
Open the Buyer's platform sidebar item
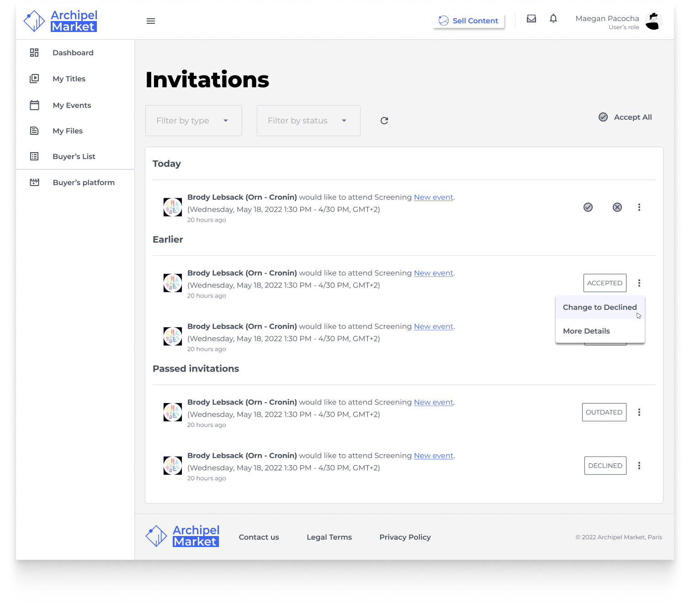pyautogui.click(x=84, y=183)
